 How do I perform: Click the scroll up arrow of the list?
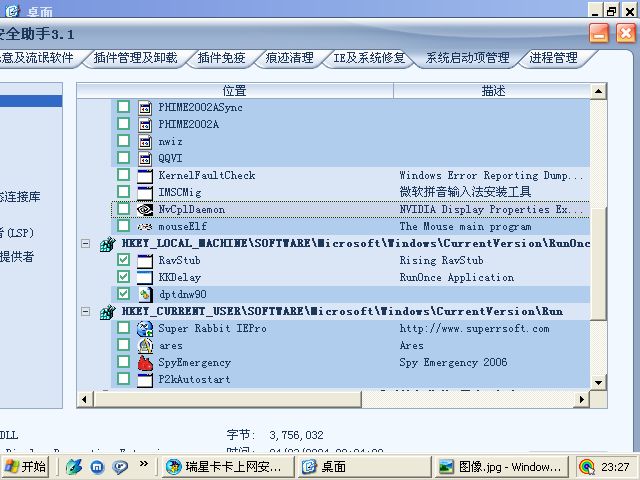[x=598, y=91]
